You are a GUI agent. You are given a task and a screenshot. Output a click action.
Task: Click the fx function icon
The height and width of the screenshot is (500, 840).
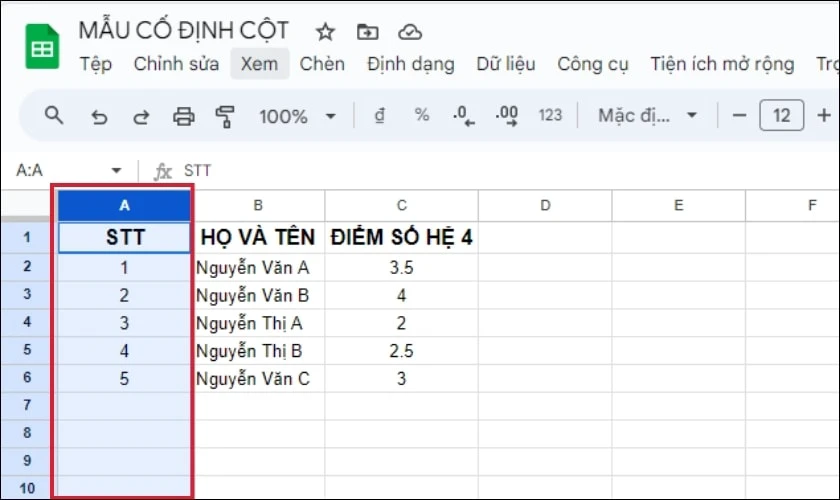click(162, 171)
